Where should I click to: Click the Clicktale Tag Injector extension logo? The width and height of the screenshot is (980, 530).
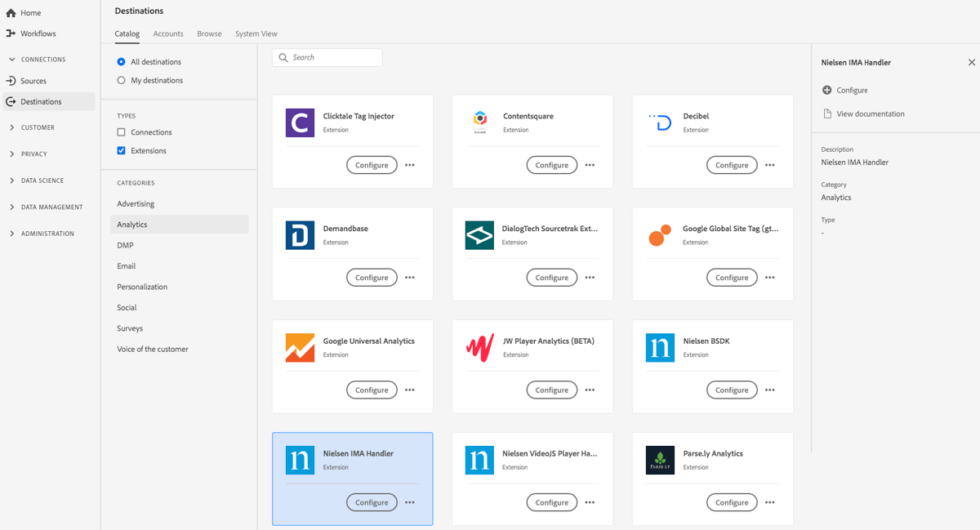(x=299, y=121)
